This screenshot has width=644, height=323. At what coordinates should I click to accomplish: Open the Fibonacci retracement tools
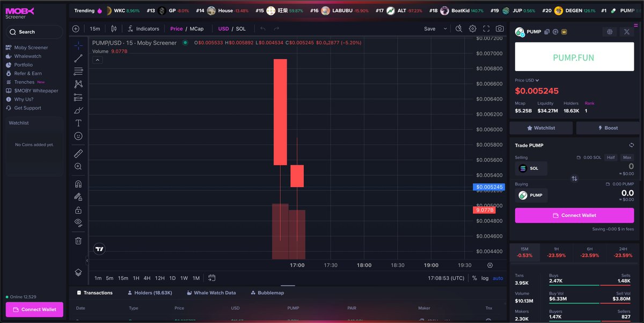(78, 71)
